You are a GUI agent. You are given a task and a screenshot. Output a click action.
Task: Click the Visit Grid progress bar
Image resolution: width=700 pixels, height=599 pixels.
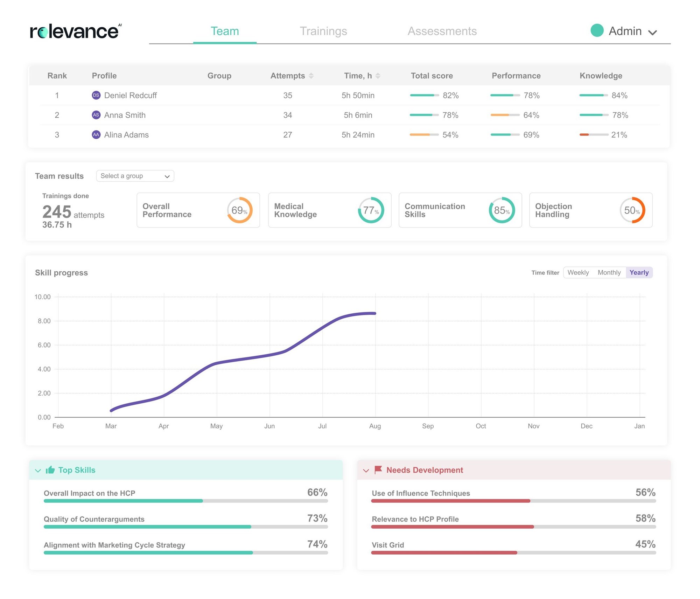513,552
